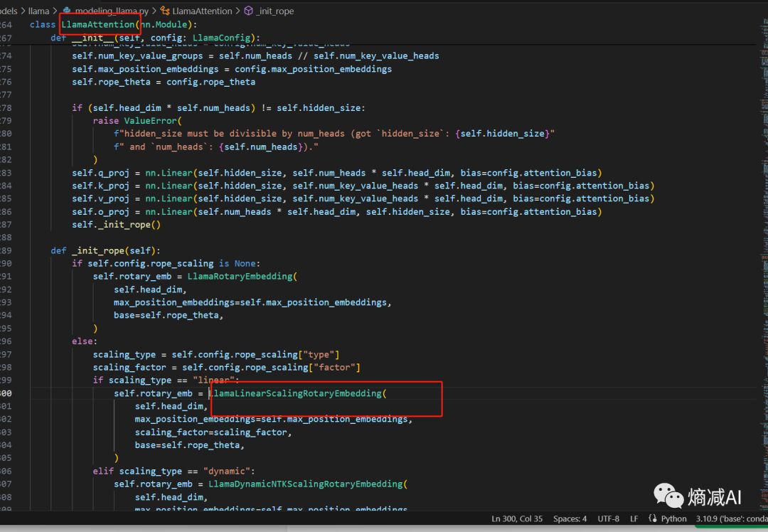
Task: Click self.num_key_value_groups assignment
Action: [255, 56]
